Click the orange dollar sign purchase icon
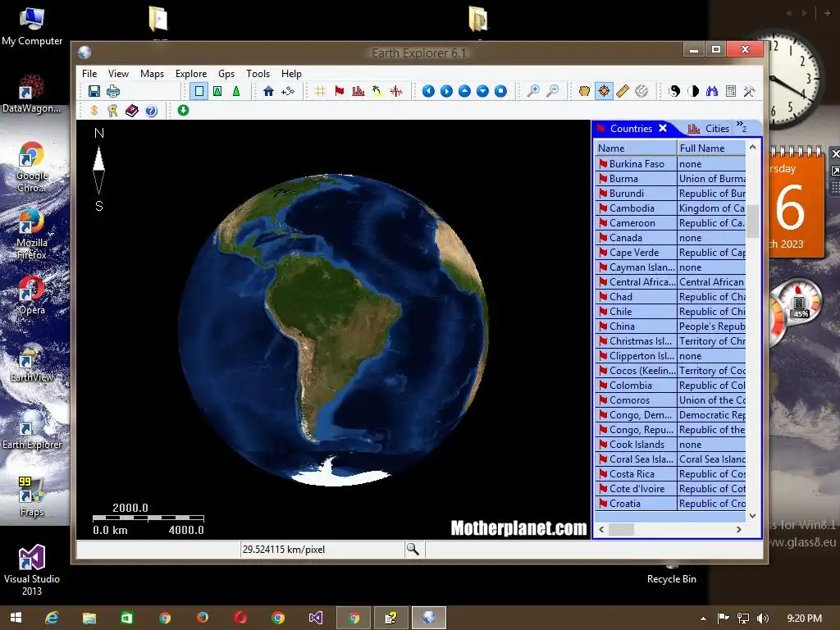 (x=94, y=111)
